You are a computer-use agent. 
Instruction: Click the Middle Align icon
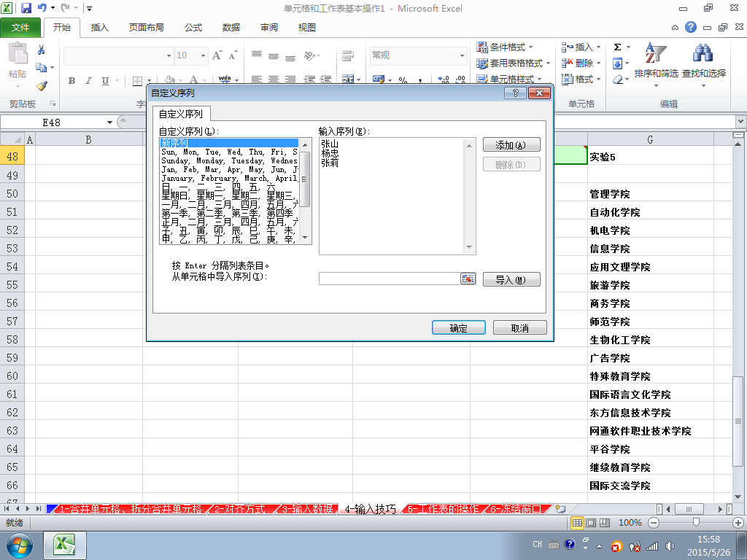(274, 55)
